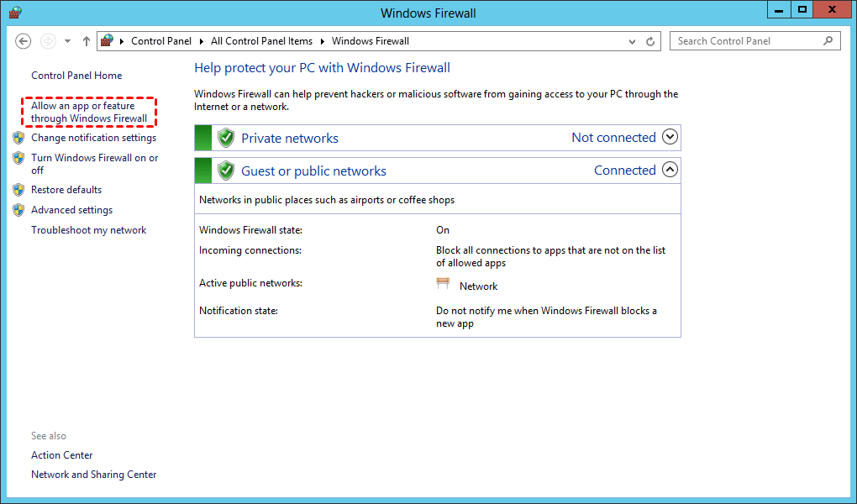Expand the Private networks section chevron
This screenshot has width=857, height=504.
coord(670,137)
